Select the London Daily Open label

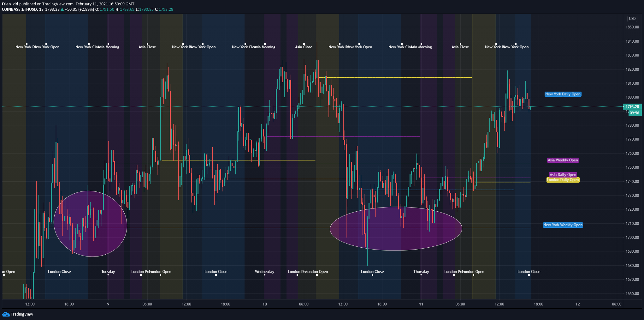563,180
